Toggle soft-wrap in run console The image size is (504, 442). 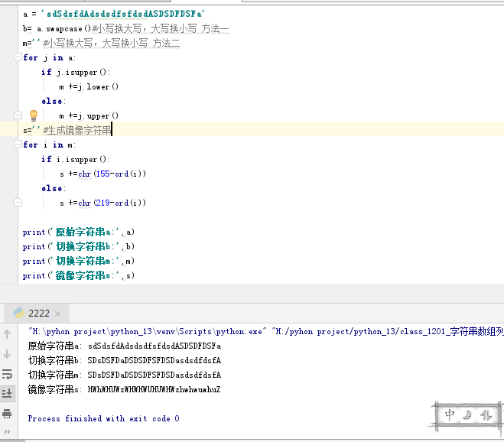[7, 374]
